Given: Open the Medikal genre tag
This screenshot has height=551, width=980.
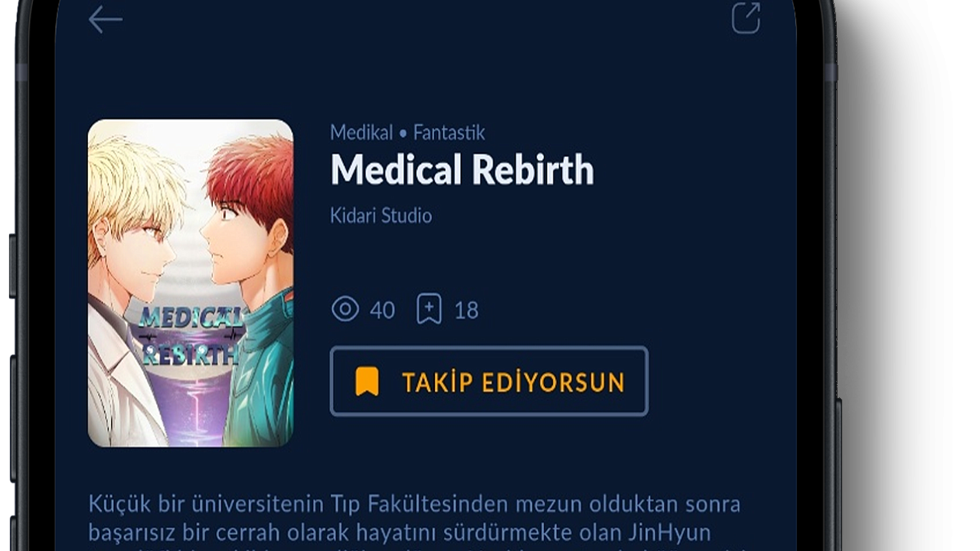Looking at the screenshot, I should point(361,132).
